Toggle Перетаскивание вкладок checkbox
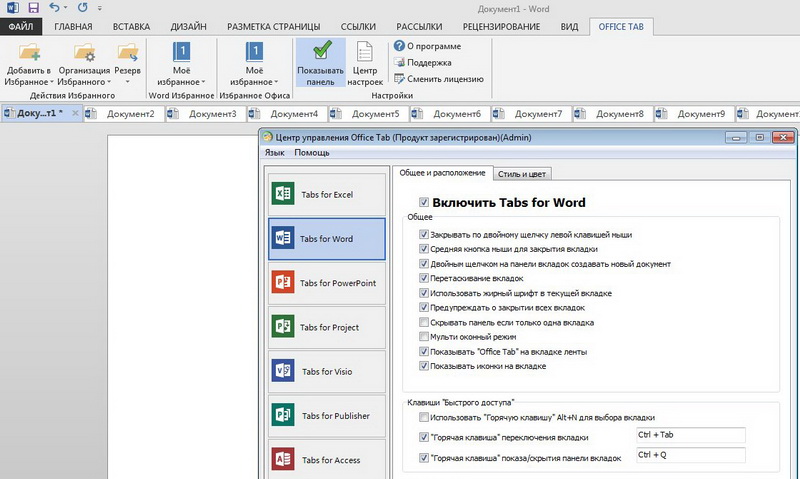The image size is (800, 479). pyautogui.click(x=423, y=278)
